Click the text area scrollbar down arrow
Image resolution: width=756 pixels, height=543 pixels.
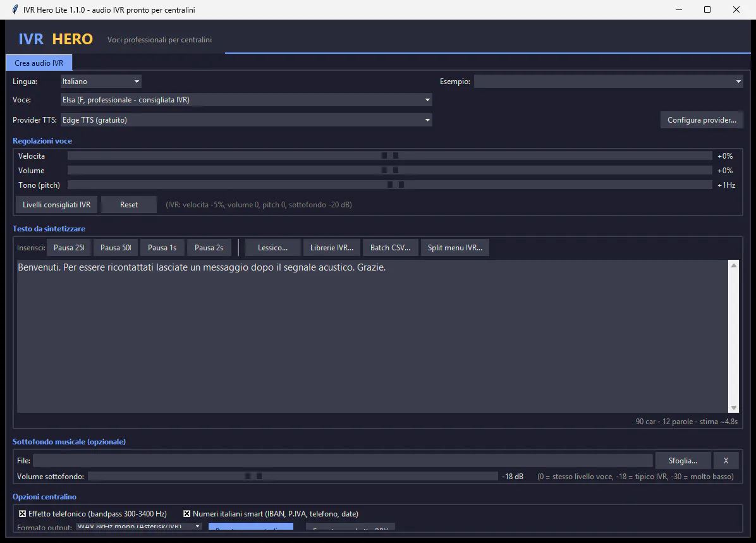pos(734,408)
